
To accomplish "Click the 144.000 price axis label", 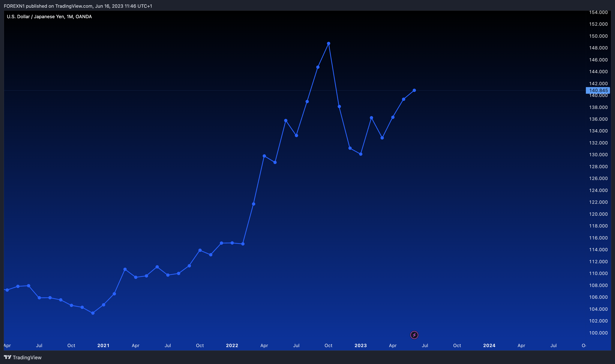I will 598,72.
